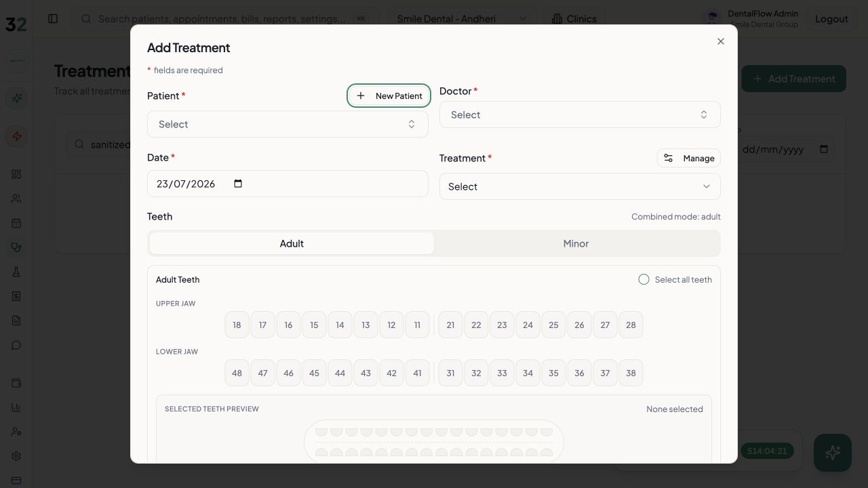Toggle upper jaw tooth 11
Image resolution: width=868 pixels, height=488 pixels.
point(417,325)
